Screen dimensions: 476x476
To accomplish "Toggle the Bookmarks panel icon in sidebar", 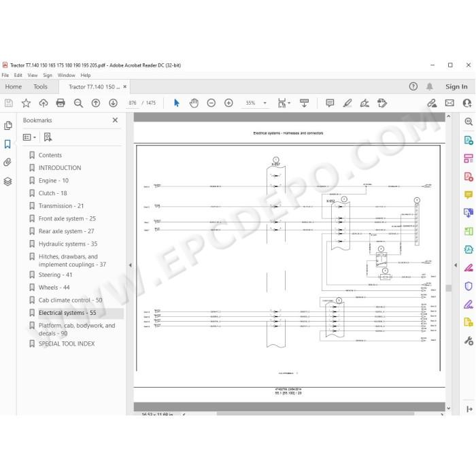I will tap(7, 144).
